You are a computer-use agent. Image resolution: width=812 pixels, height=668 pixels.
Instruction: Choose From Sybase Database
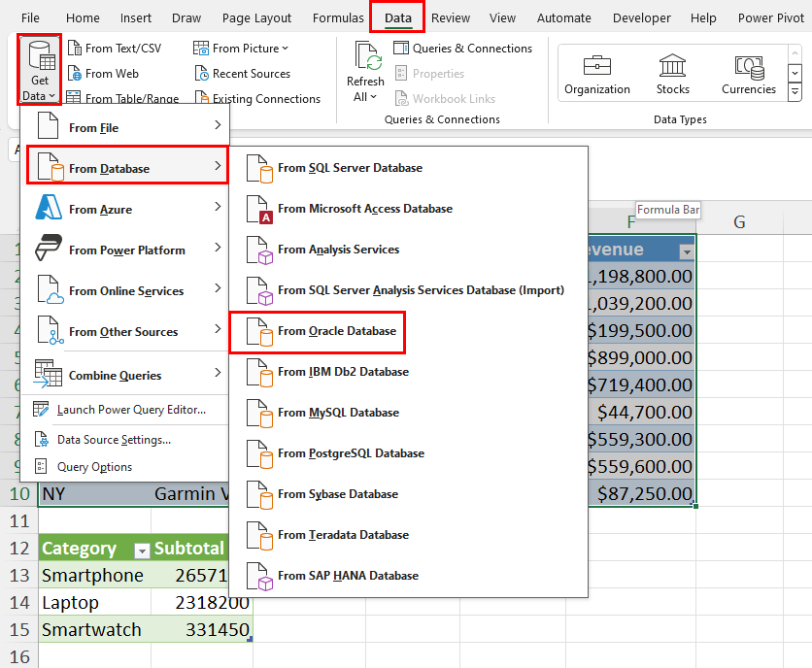click(x=408, y=494)
